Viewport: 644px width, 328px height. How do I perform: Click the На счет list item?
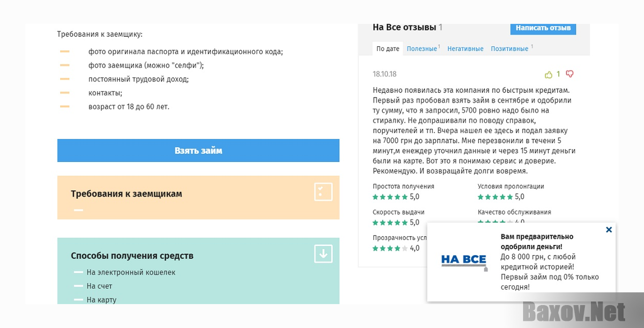(99, 286)
